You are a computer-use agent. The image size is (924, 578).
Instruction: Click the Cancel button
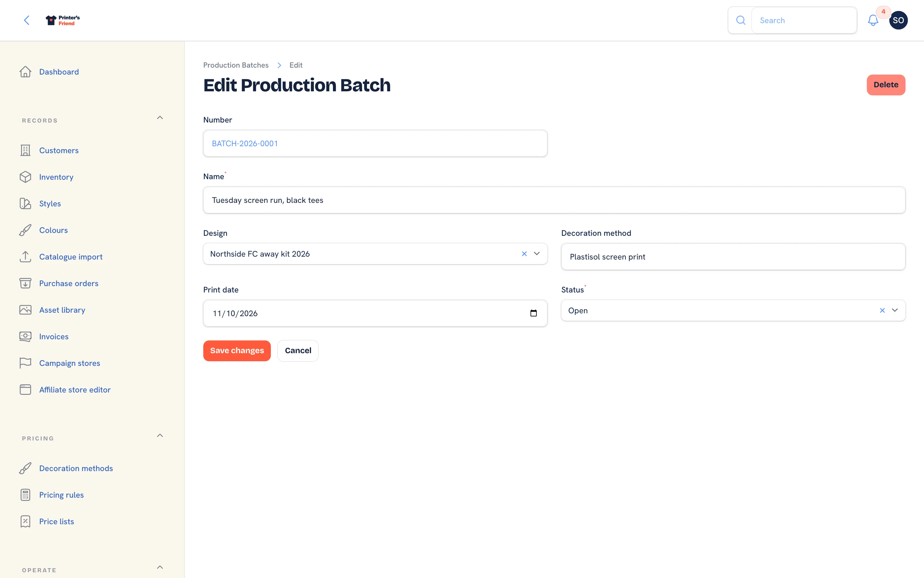coord(298,351)
